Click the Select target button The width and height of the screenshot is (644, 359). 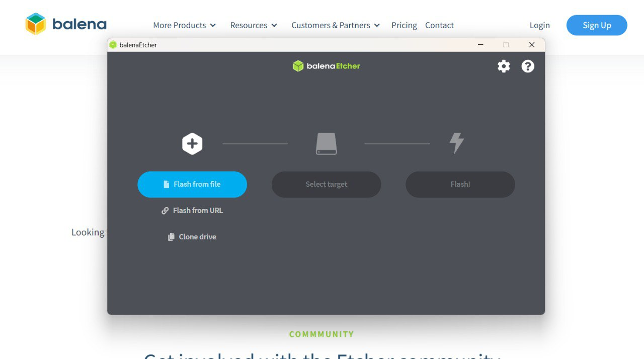click(x=326, y=184)
